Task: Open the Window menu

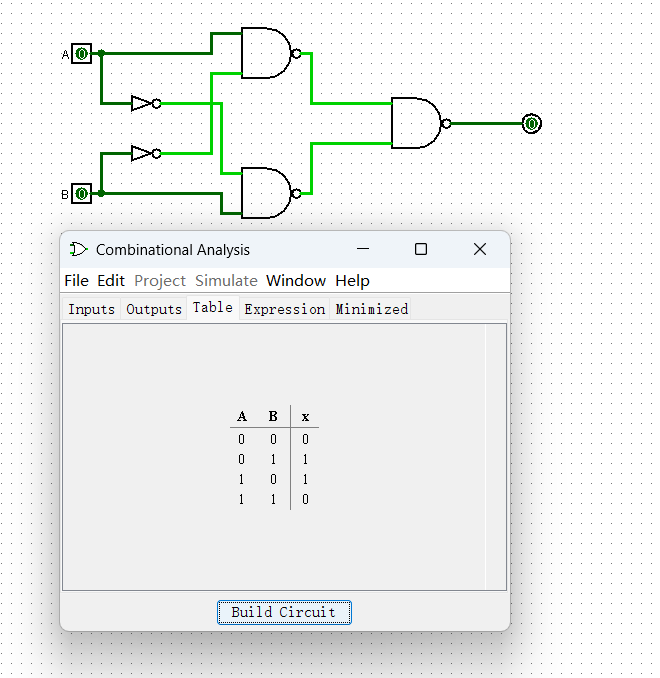Action: 296,280
